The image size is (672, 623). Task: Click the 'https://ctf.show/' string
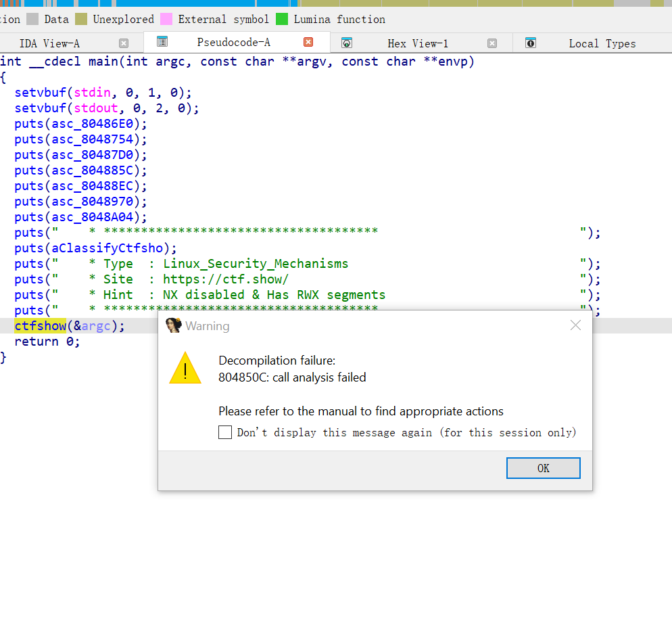click(x=225, y=279)
